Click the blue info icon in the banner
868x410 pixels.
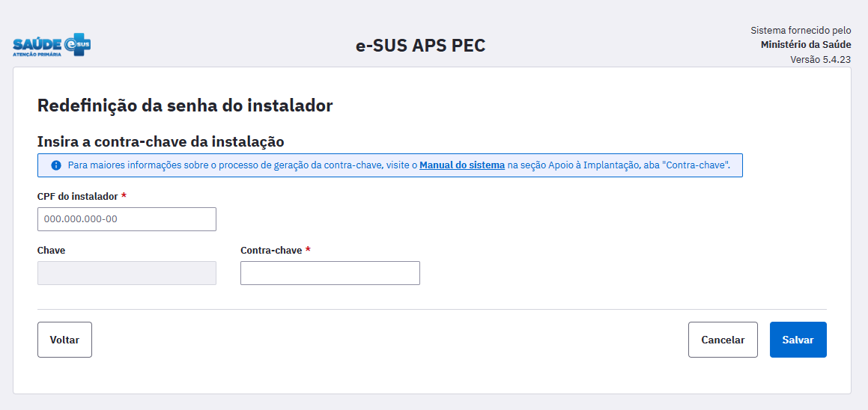pyautogui.click(x=56, y=165)
